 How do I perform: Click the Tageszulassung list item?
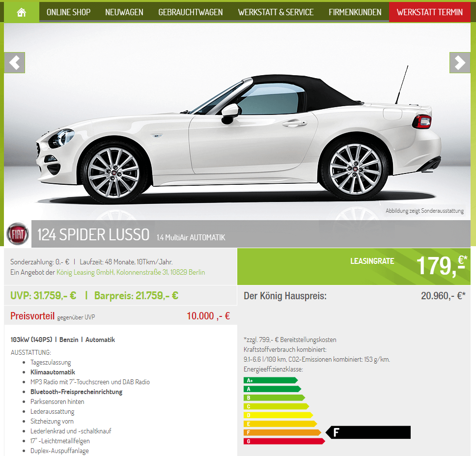tap(51, 363)
